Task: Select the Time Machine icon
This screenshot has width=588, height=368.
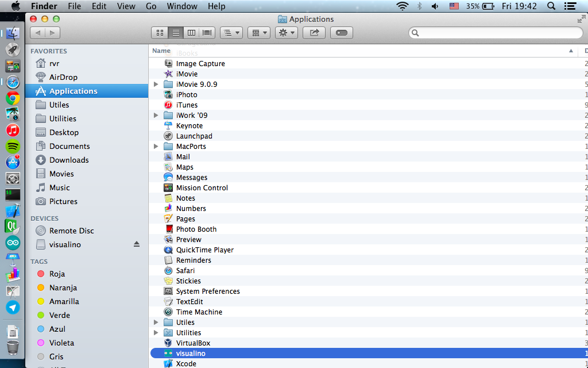Action: [x=168, y=312]
